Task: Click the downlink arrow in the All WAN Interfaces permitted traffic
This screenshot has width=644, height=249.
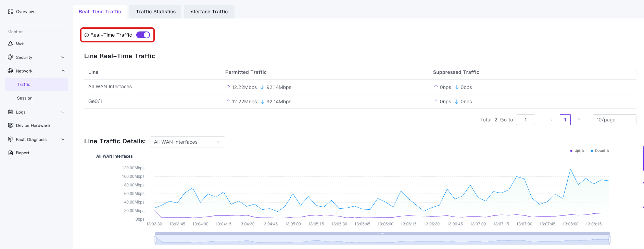Action: [x=262, y=87]
